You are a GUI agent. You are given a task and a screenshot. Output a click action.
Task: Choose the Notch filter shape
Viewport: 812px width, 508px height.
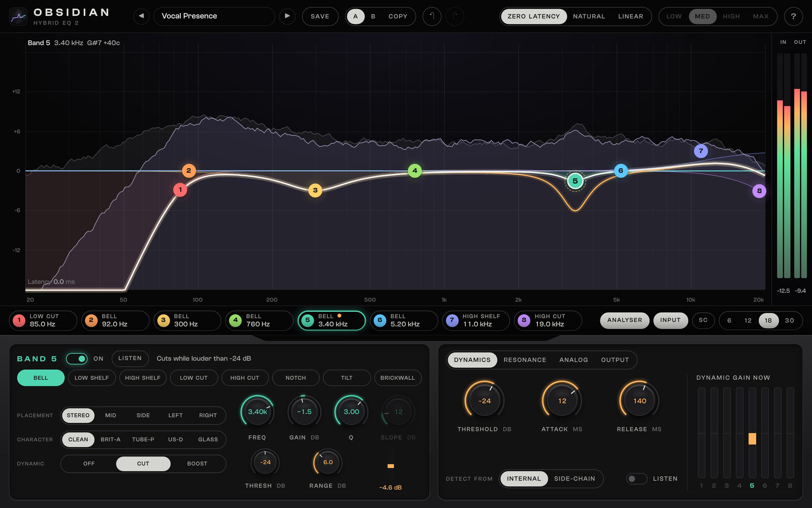click(x=296, y=378)
